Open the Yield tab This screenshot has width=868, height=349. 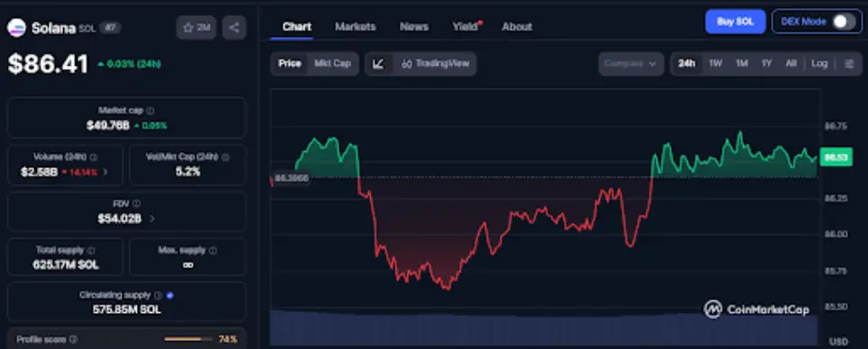coord(465,27)
